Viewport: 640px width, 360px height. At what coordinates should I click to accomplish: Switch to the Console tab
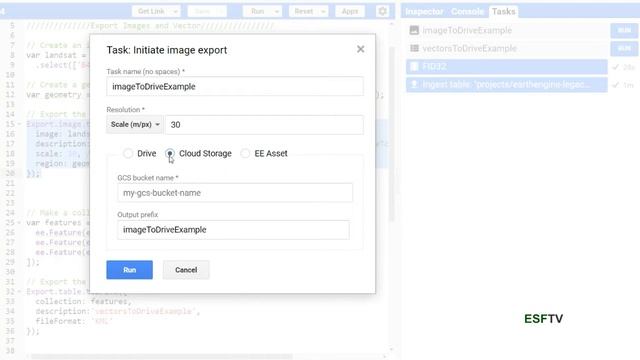[467, 11]
